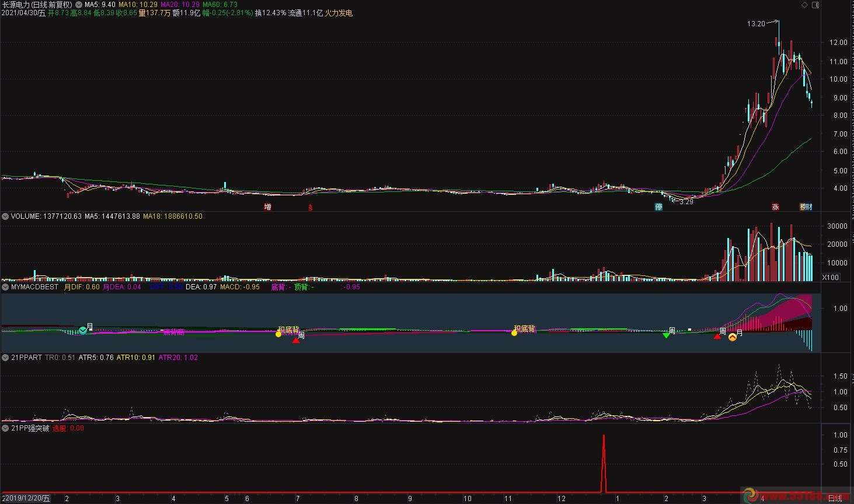Click the red 涨 limit-up marker
Screen dimensions: 854x504
(775, 206)
